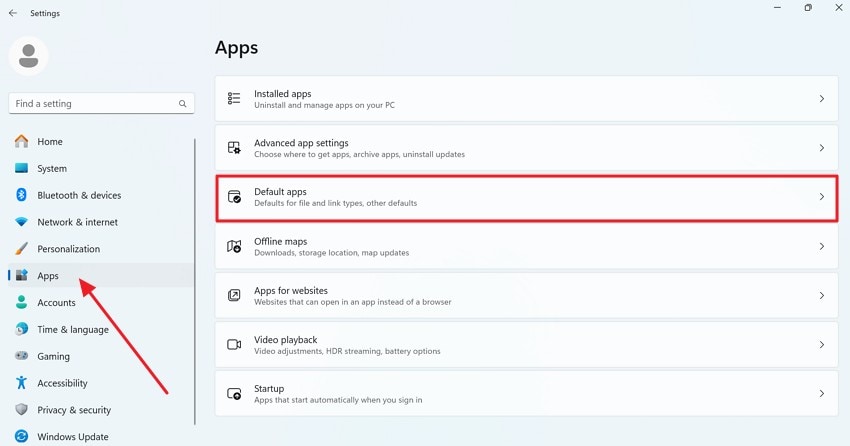Click the Apps page heading

tap(236, 48)
